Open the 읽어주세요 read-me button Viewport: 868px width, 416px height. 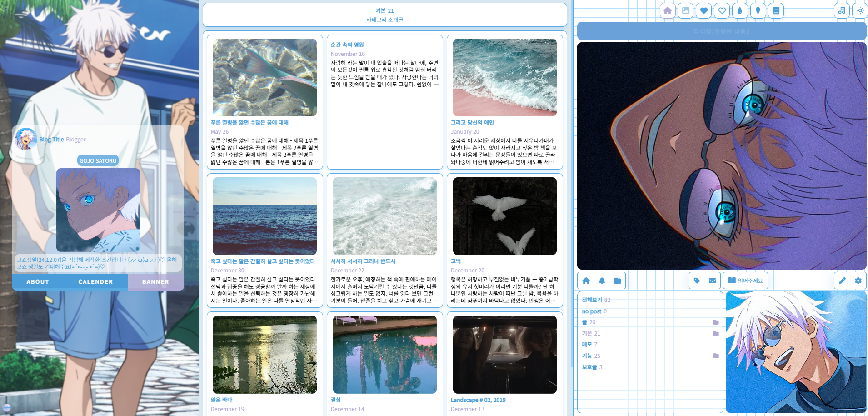[x=745, y=281]
